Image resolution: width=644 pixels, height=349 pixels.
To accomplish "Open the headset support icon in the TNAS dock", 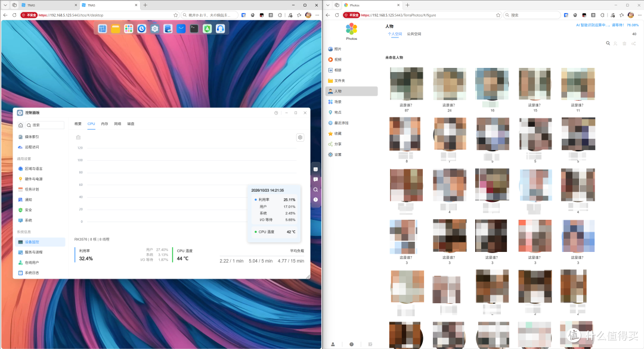I will tap(221, 29).
